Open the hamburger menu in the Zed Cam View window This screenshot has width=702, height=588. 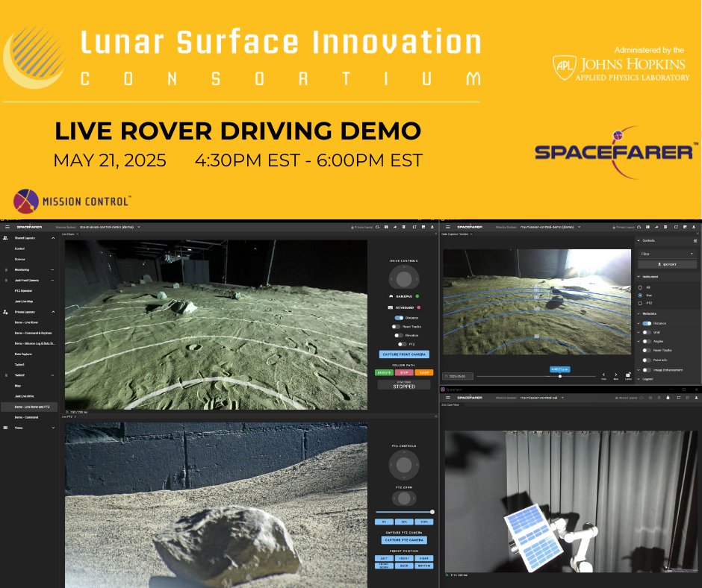click(x=447, y=398)
